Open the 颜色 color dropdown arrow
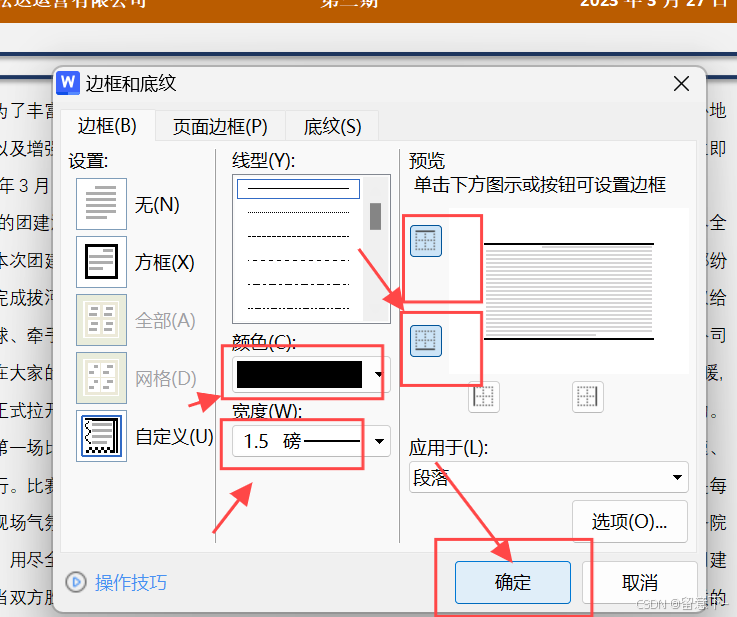The width and height of the screenshot is (737, 617). tap(378, 375)
